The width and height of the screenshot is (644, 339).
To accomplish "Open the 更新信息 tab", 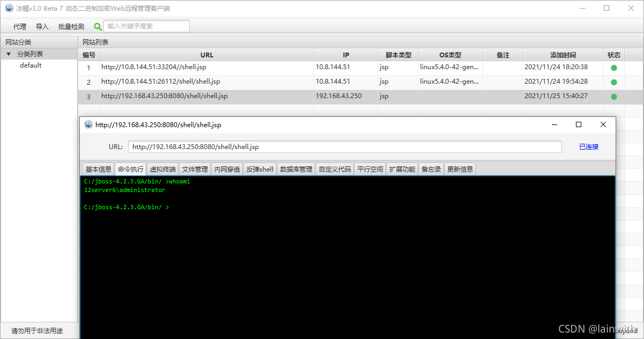I will [x=460, y=169].
